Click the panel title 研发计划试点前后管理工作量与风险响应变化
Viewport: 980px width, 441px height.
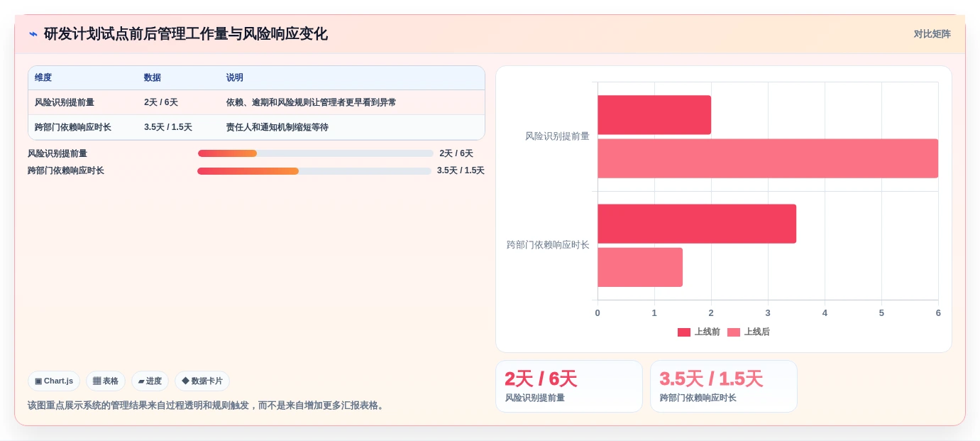(x=186, y=34)
